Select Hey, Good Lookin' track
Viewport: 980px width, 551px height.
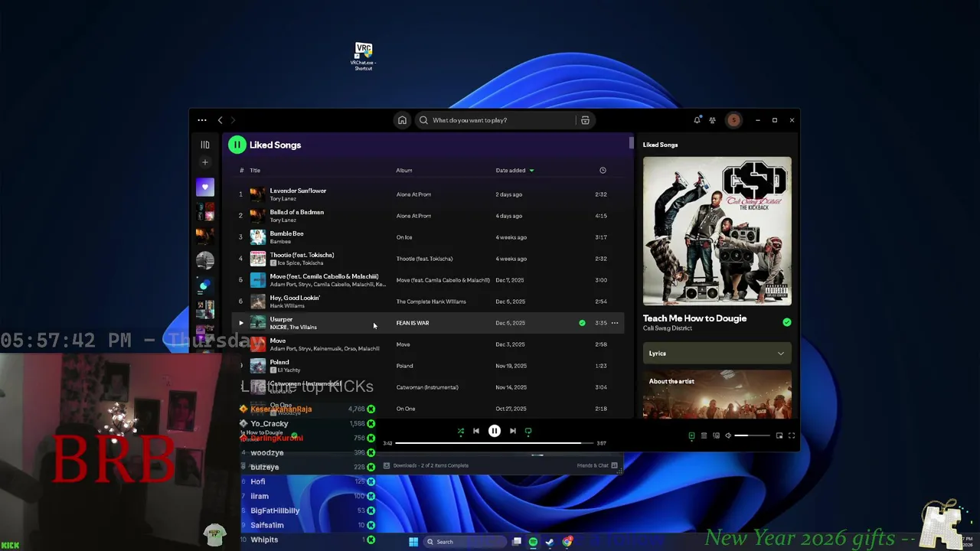click(x=295, y=298)
